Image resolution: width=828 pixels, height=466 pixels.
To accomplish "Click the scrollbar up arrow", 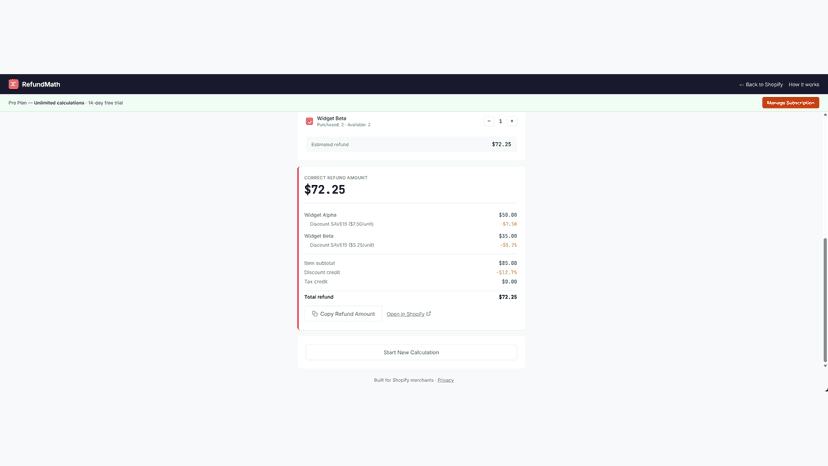I will pos(825,115).
